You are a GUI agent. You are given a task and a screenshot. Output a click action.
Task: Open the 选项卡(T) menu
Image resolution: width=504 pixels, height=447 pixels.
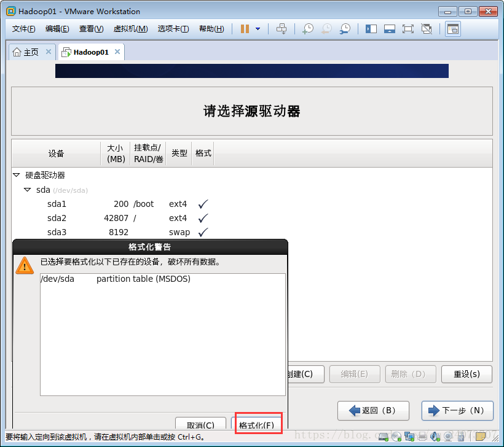(x=173, y=29)
